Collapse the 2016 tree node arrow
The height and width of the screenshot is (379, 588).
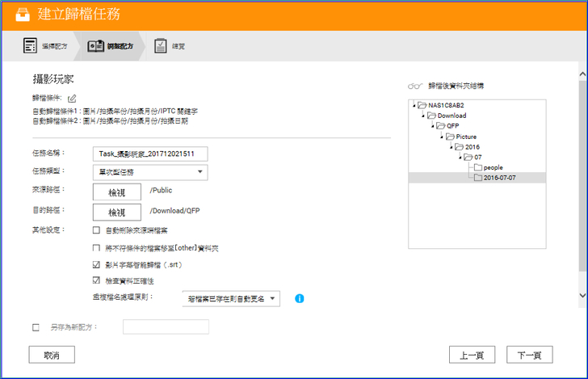coord(451,147)
